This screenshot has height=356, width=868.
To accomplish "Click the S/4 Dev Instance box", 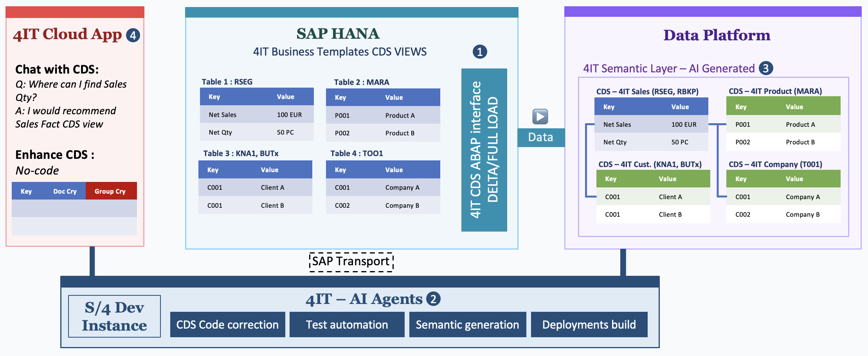I will 114,316.
